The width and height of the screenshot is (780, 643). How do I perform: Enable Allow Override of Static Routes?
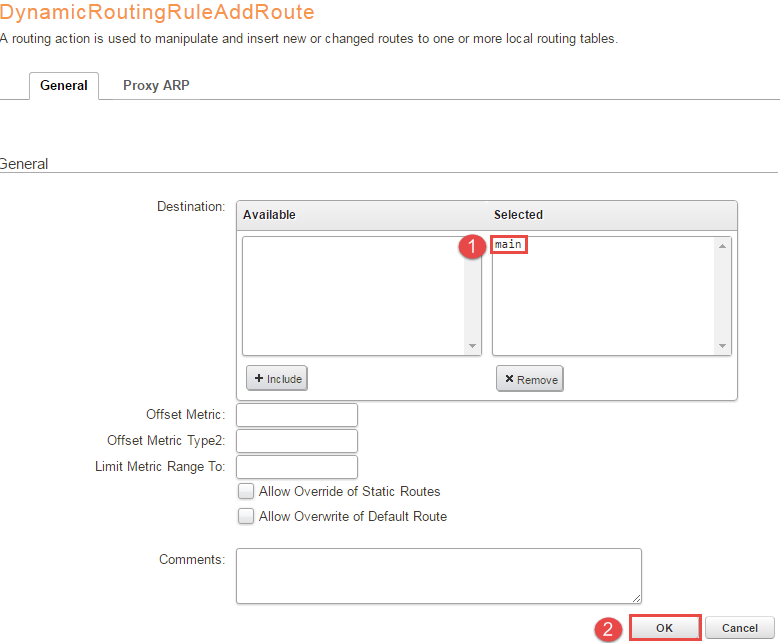(x=245, y=492)
